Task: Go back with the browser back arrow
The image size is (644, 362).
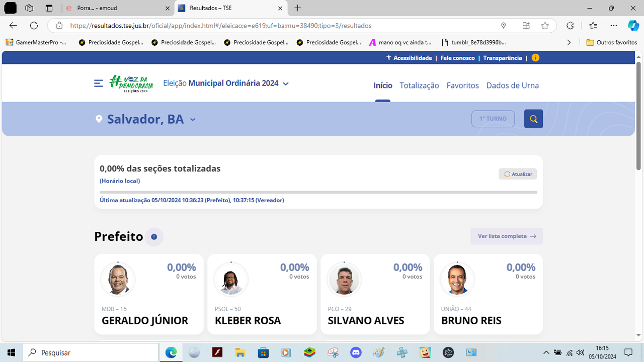Action: pos(13,26)
